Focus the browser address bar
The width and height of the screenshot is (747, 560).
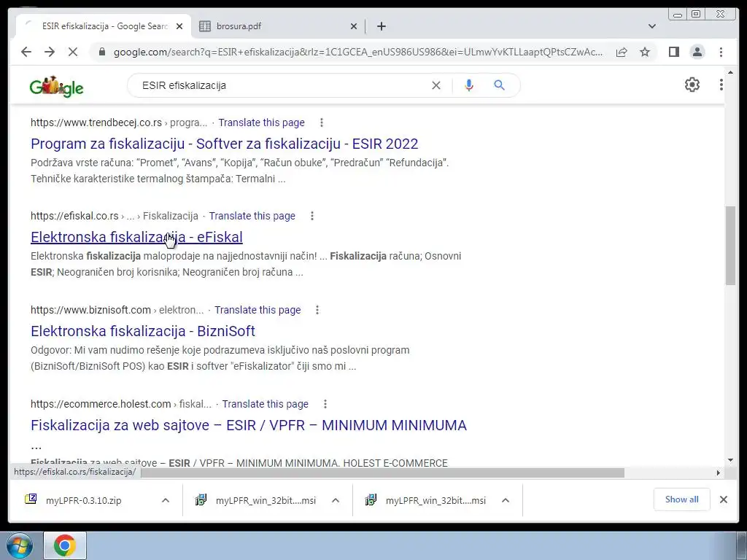pos(357,52)
